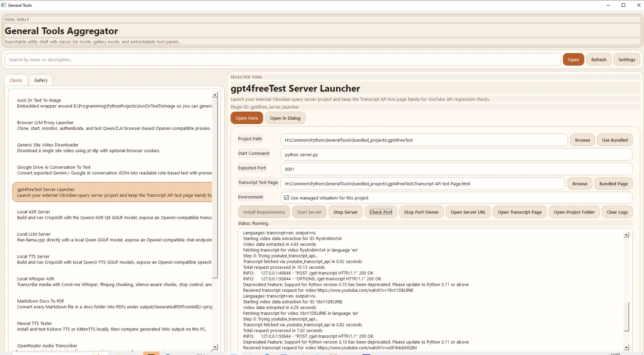Click the Start Command field
Viewport: 644px width, 355px height.
[x=456, y=155]
